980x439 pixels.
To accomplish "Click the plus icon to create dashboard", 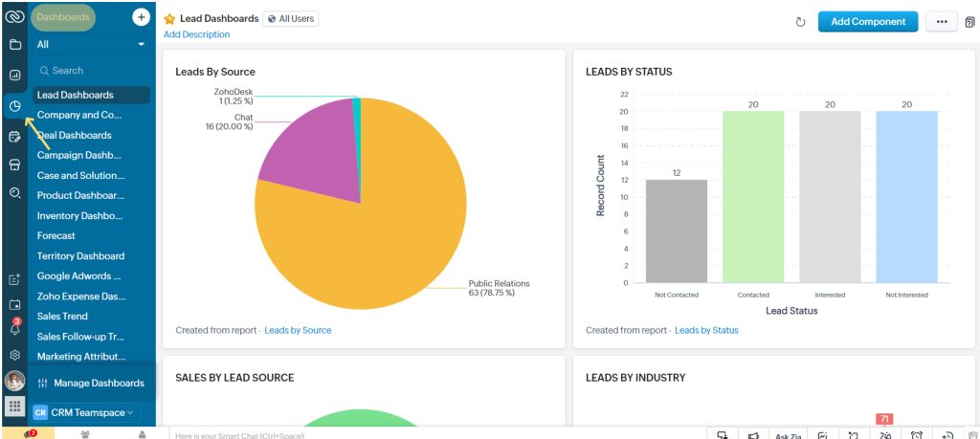I will pyautogui.click(x=142, y=17).
